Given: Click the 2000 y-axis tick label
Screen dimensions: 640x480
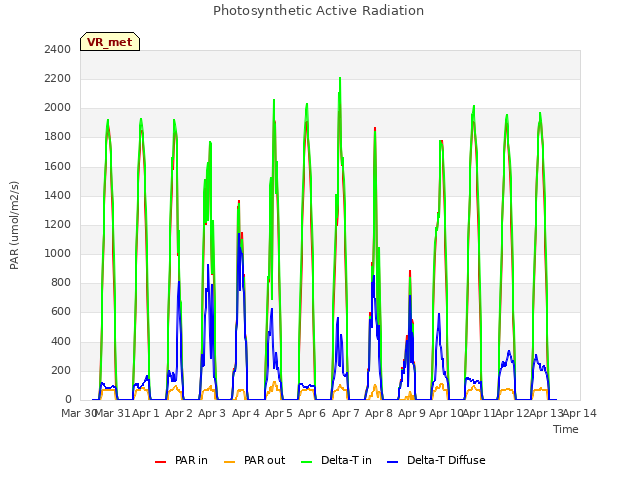Looking at the screenshot, I should point(58,108).
